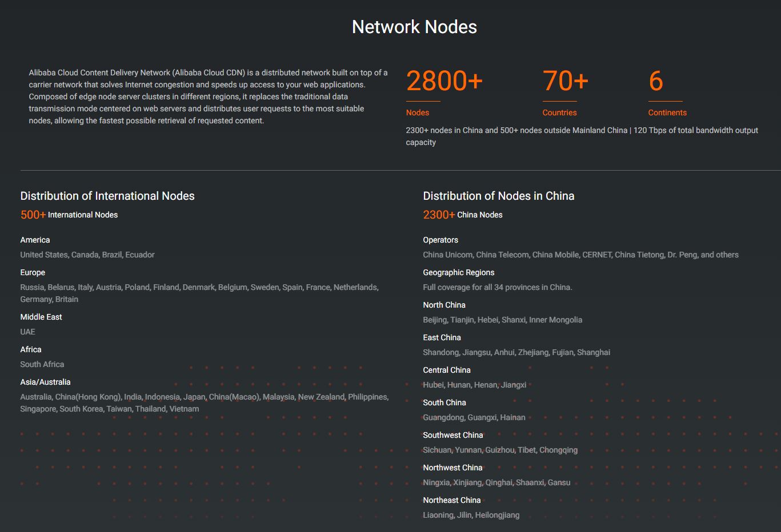Click the South China heading

pos(444,402)
